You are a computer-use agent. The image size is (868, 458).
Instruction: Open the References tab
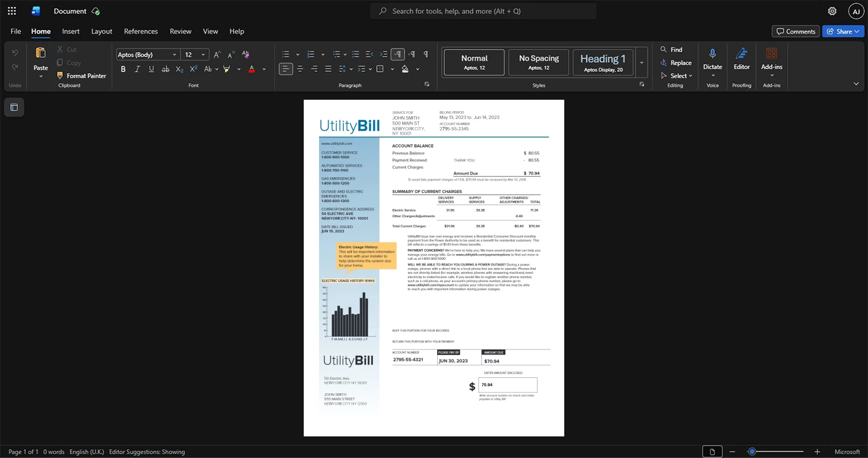140,31
